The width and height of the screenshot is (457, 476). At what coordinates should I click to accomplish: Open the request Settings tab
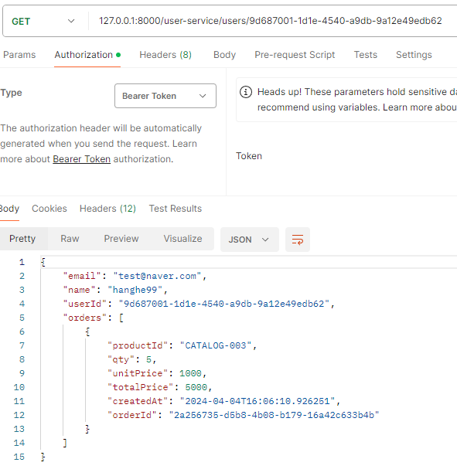[414, 55]
